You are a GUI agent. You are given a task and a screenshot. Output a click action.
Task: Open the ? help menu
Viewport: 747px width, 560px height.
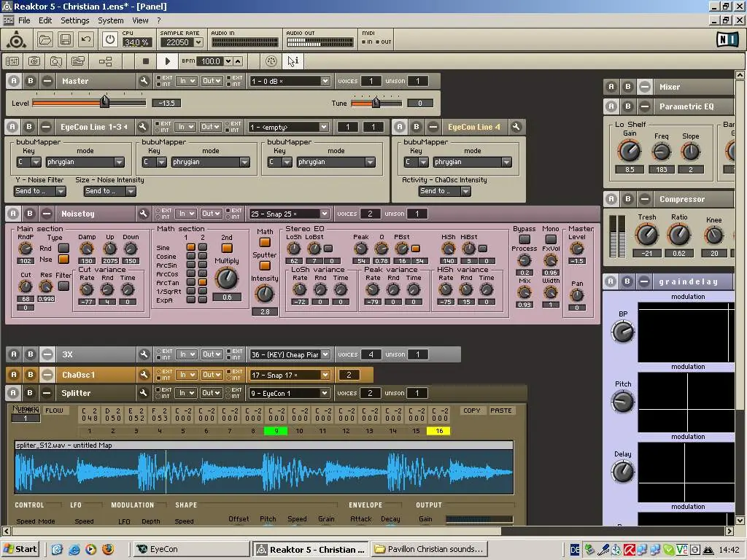click(158, 20)
